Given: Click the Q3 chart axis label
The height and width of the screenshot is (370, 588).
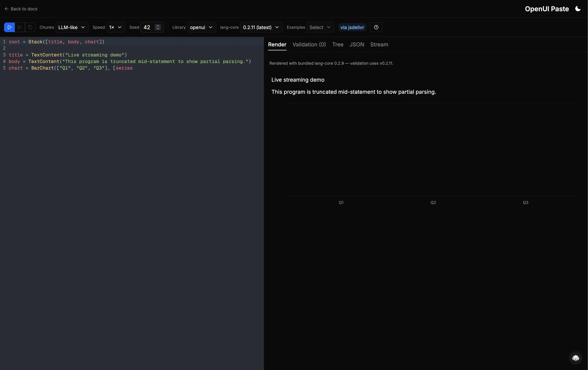Looking at the screenshot, I should (x=525, y=202).
